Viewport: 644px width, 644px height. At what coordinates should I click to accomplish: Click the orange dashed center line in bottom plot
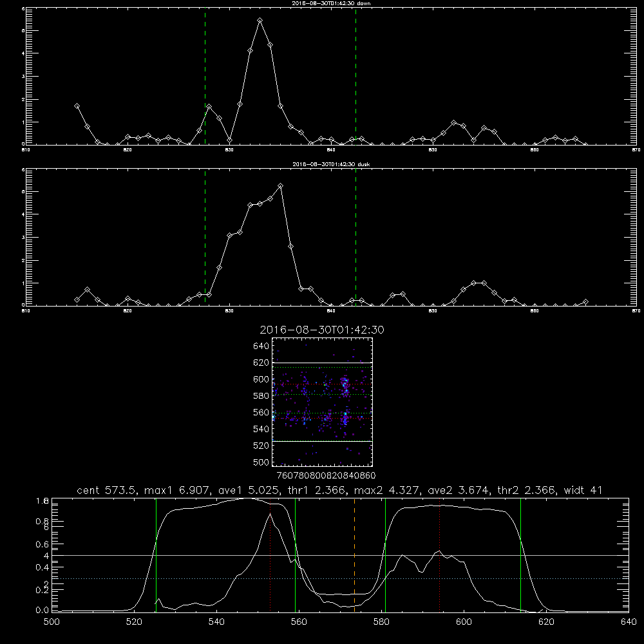click(354, 555)
